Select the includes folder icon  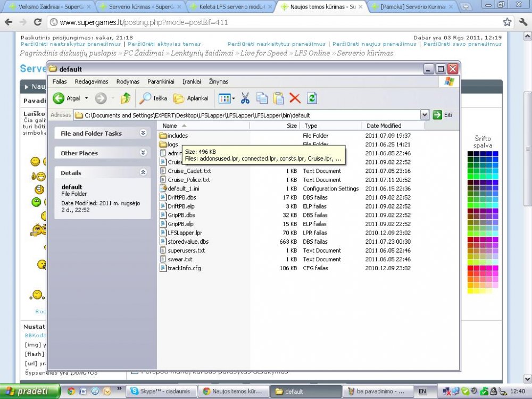(163, 136)
